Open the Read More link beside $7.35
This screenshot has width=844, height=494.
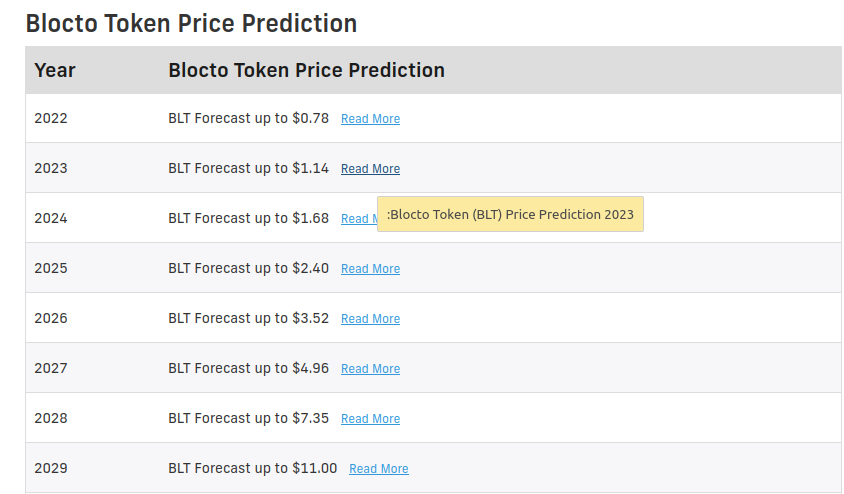[x=370, y=419]
